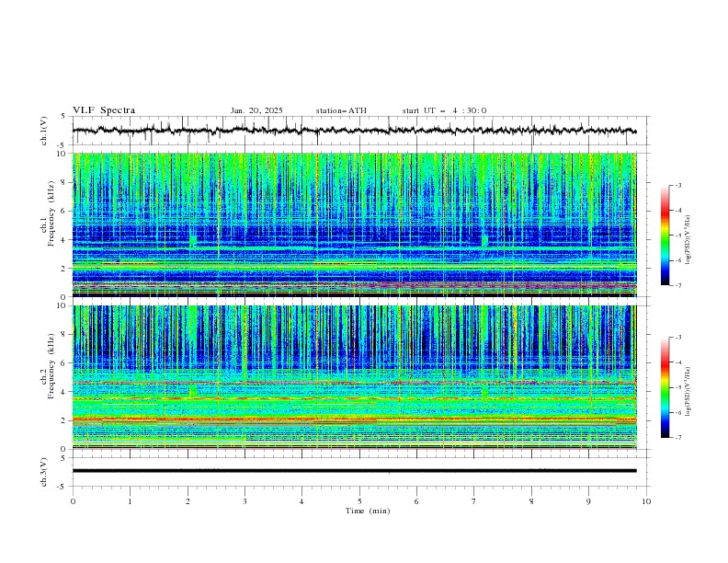Click the "Time (min)" x-axis title
Viewport: 728px width, 563px height.
pyautogui.click(x=368, y=511)
